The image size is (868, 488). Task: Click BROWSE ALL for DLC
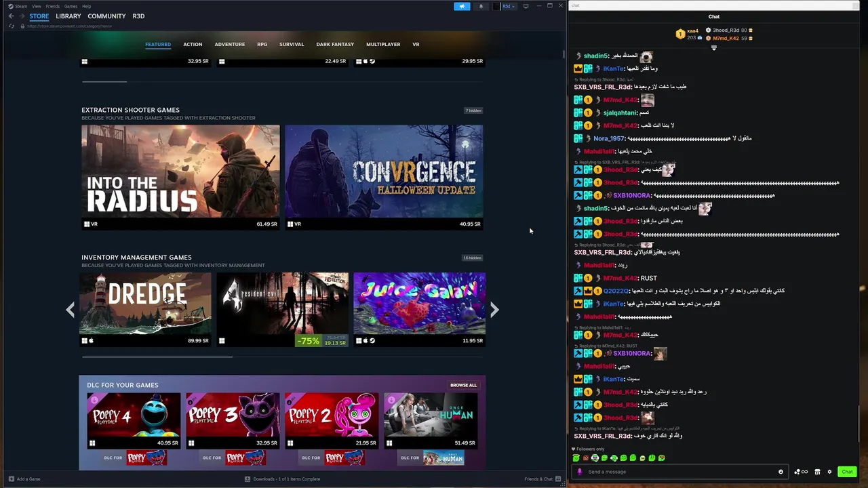click(464, 385)
